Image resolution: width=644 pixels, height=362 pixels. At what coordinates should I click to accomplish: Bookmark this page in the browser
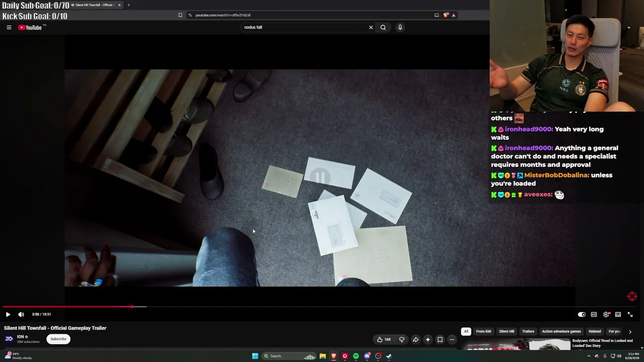(x=180, y=15)
